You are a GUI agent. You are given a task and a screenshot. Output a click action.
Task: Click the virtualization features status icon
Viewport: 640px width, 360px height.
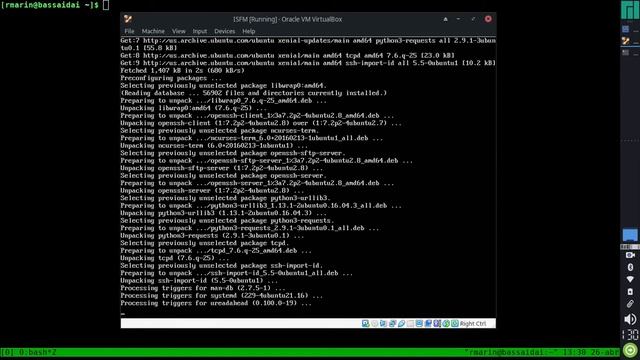click(x=437, y=323)
